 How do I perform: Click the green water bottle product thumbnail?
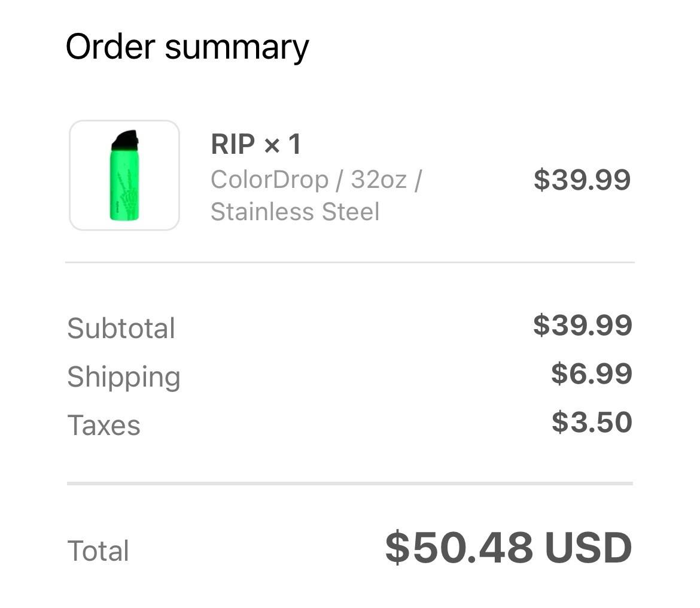[x=124, y=175]
